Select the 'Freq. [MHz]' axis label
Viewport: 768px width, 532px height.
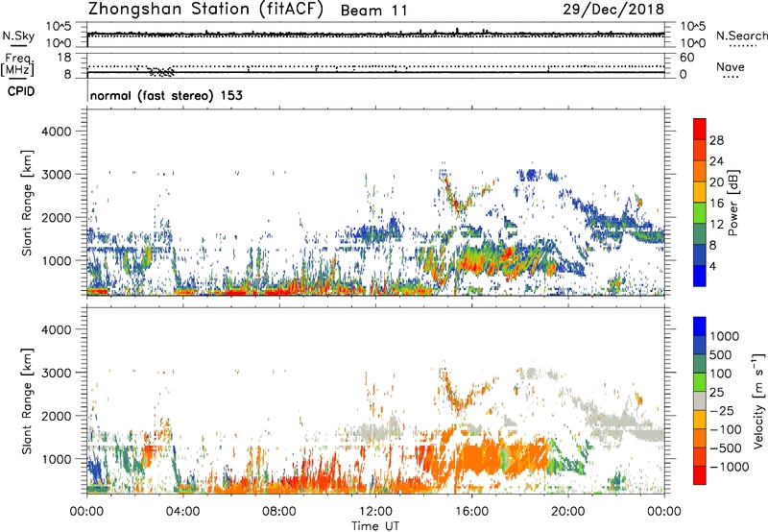(x=18, y=64)
